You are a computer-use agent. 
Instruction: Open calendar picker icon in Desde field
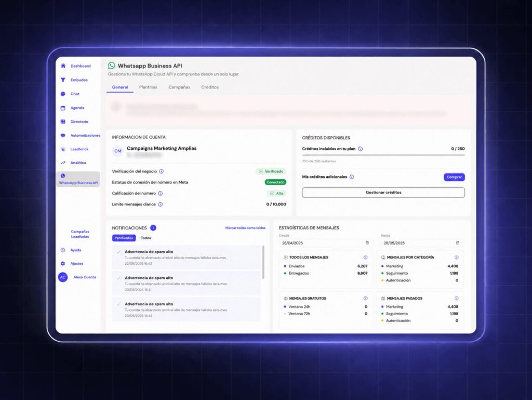(367, 243)
